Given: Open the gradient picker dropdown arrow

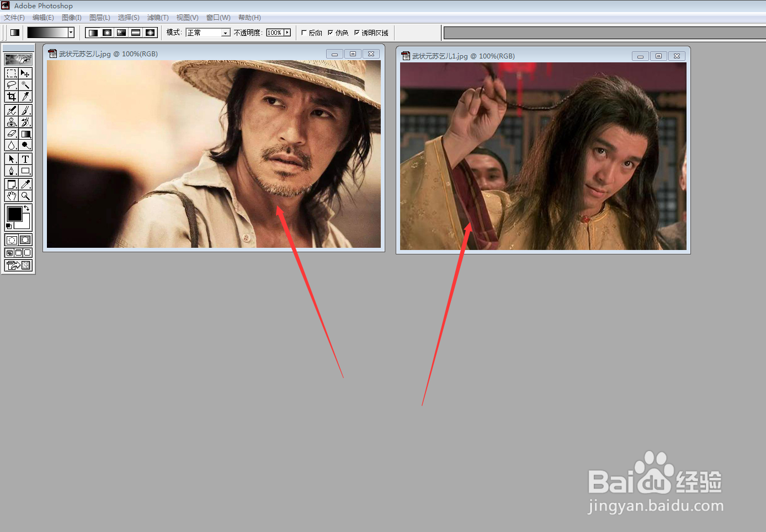Looking at the screenshot, I should pos(71,33).
